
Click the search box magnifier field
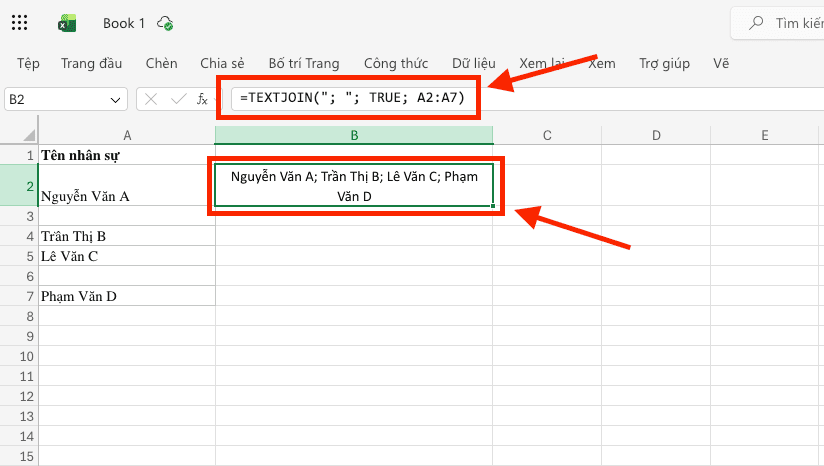point(778,23)
